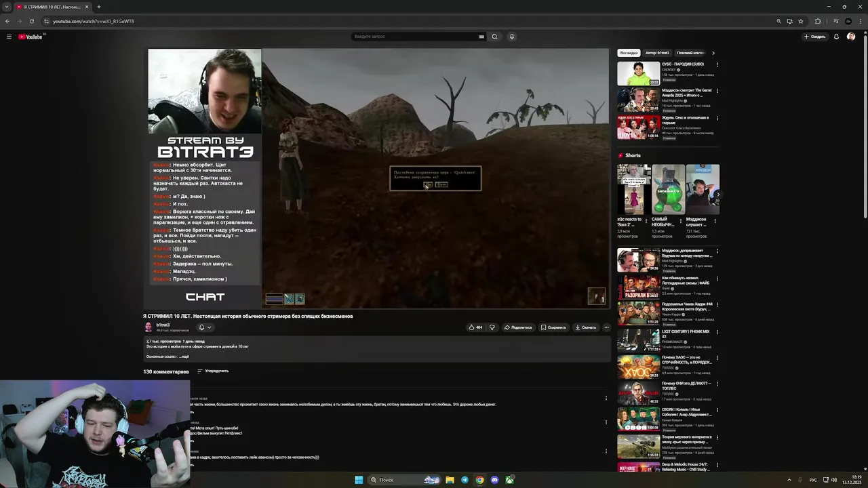Select the Все видео filter chip

(x=629, y=53)
